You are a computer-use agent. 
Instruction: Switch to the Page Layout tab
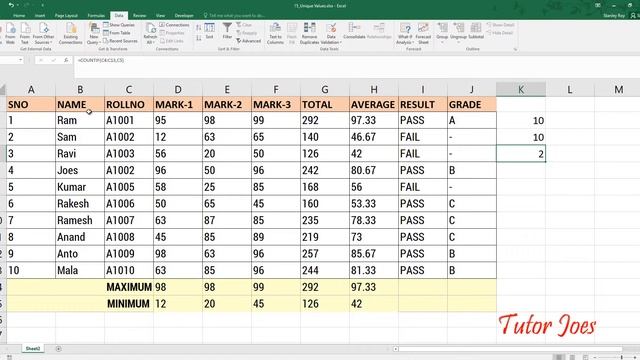point(66,16)
